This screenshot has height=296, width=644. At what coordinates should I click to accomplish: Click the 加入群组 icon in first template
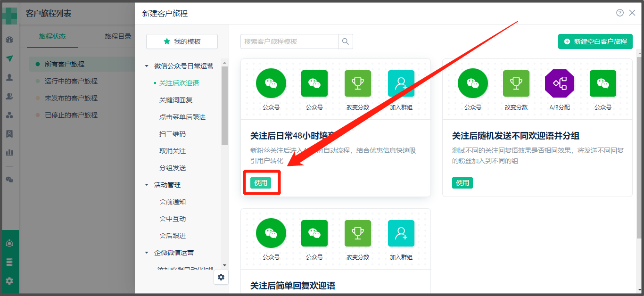point(401,83)
